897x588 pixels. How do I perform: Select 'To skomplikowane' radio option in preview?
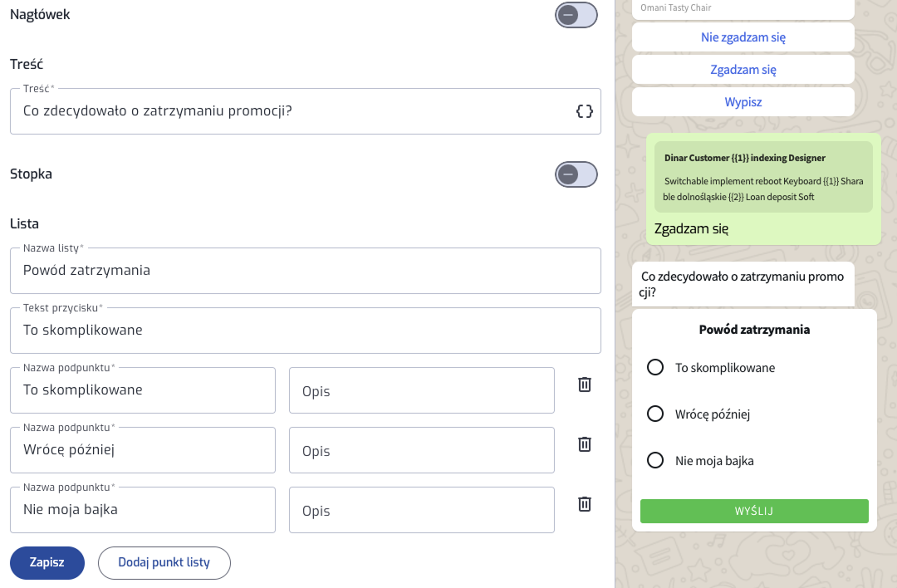[655, 367]
